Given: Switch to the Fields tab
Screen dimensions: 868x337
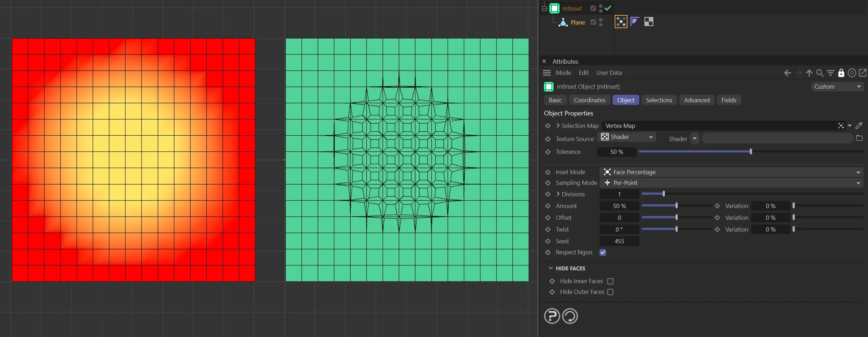Looking at the screenshot, I should [x=729, y=100].
